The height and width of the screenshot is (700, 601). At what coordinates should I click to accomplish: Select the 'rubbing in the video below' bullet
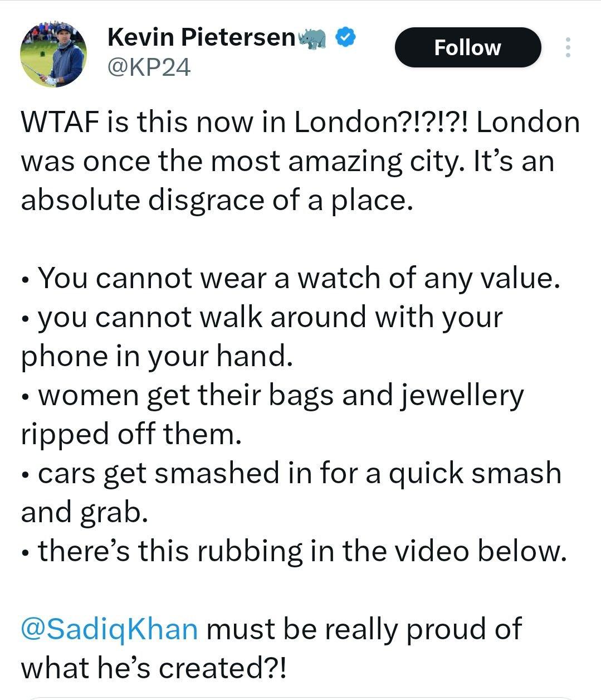click(294, 551)
